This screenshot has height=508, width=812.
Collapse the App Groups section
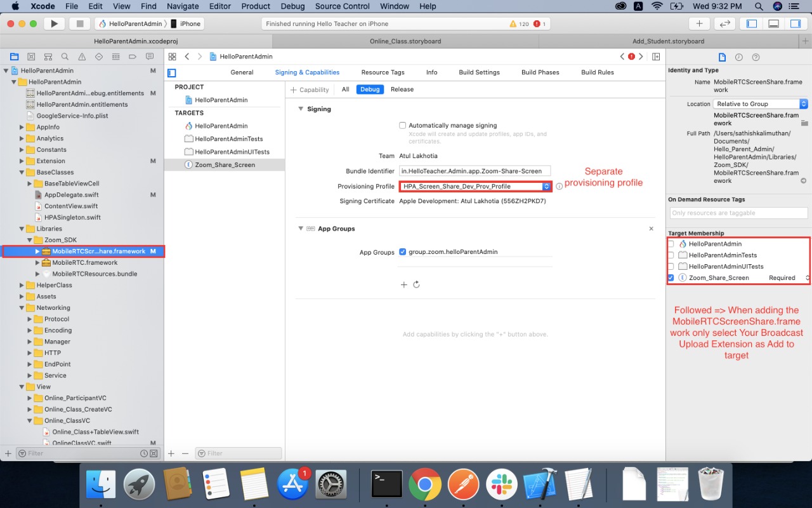301,229
